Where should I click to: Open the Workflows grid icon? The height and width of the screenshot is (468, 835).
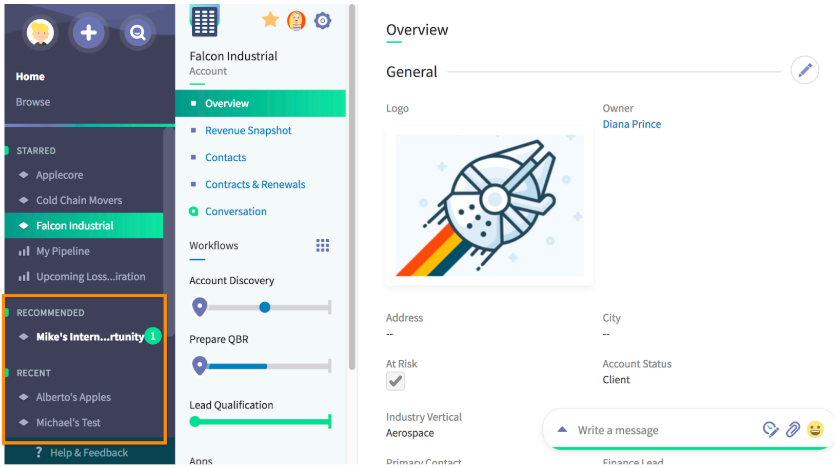(322, 245)
